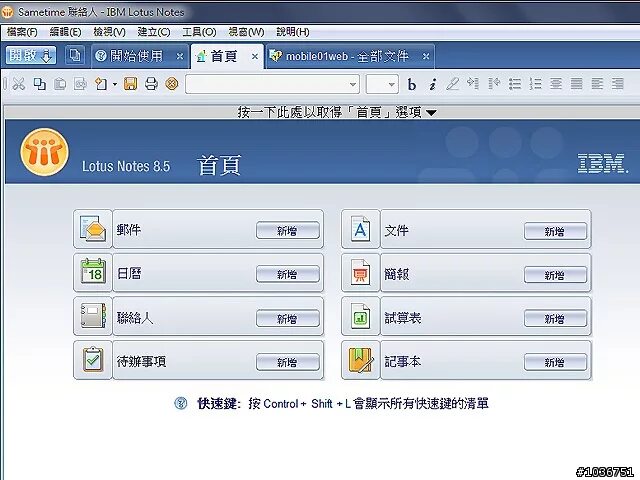Close the mobile01web tab
Viewport: 640px width, 480px height.
point(426,56)
